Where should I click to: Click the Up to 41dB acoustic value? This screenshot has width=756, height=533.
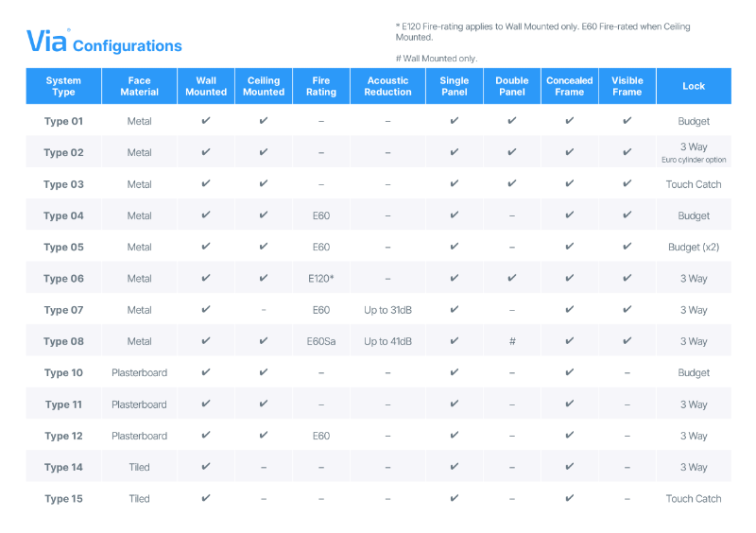(387, 341)
